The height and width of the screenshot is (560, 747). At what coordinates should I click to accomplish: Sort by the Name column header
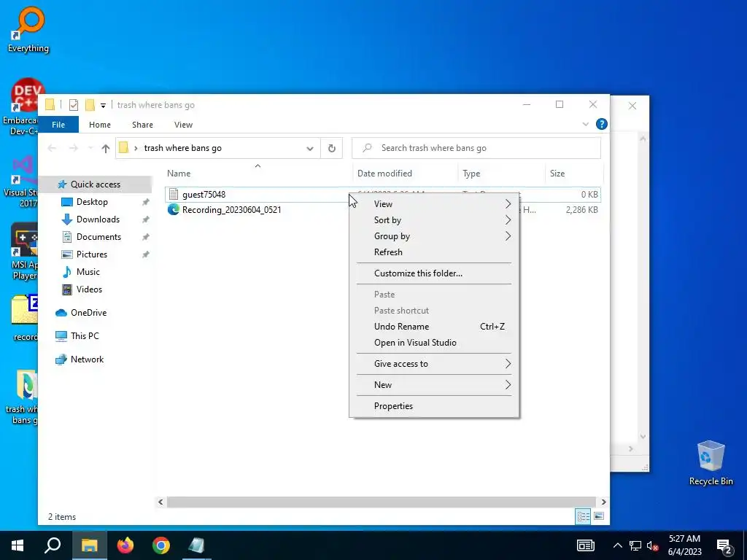(x=258, y=174)
